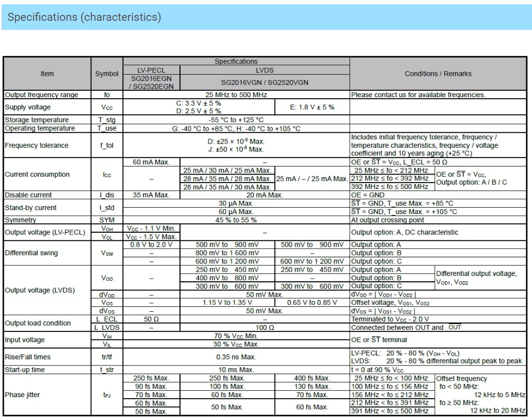
Task: Select the '0.35 ns Max.' value
Action: (236, 357)
